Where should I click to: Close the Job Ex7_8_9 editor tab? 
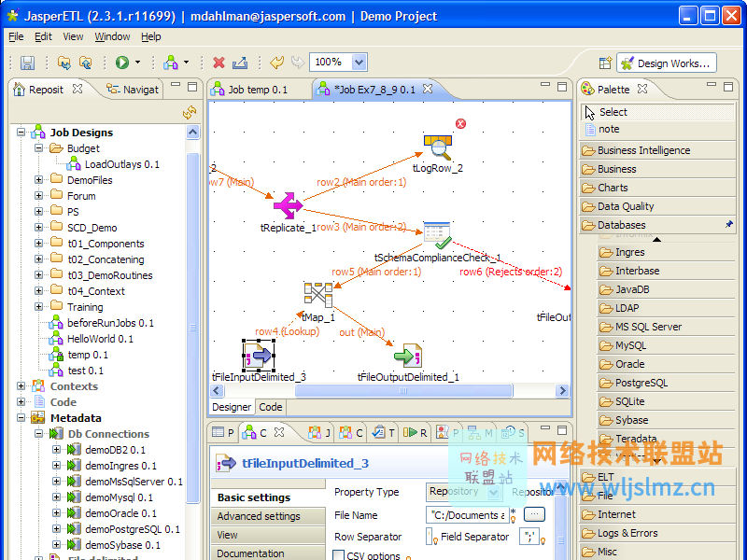pos(428,89)
